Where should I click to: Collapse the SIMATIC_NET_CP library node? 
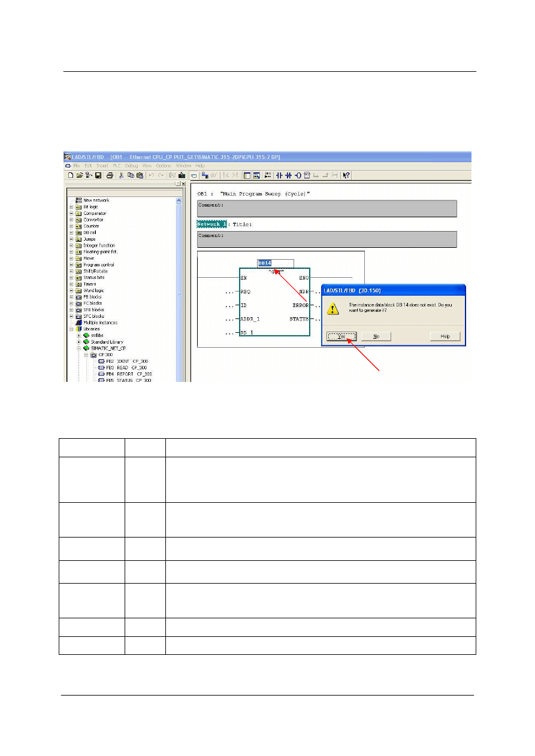pos(78,348)
